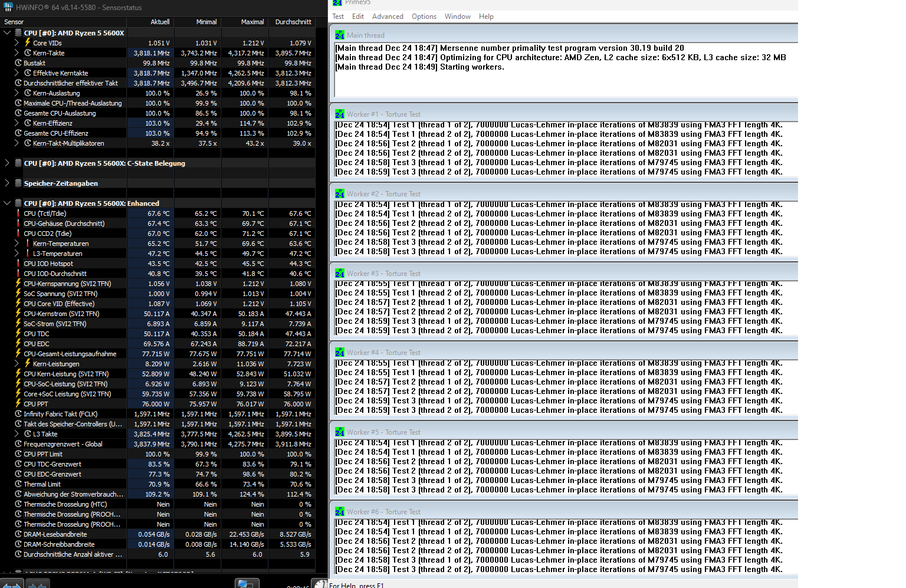Click the lightning icon beside Core VIDs

(x=28, y=42)
